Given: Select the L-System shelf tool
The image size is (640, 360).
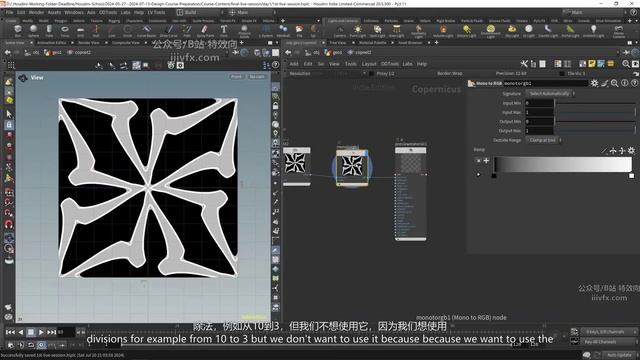Looking at the screenshot, I should (x=266, y=31).
